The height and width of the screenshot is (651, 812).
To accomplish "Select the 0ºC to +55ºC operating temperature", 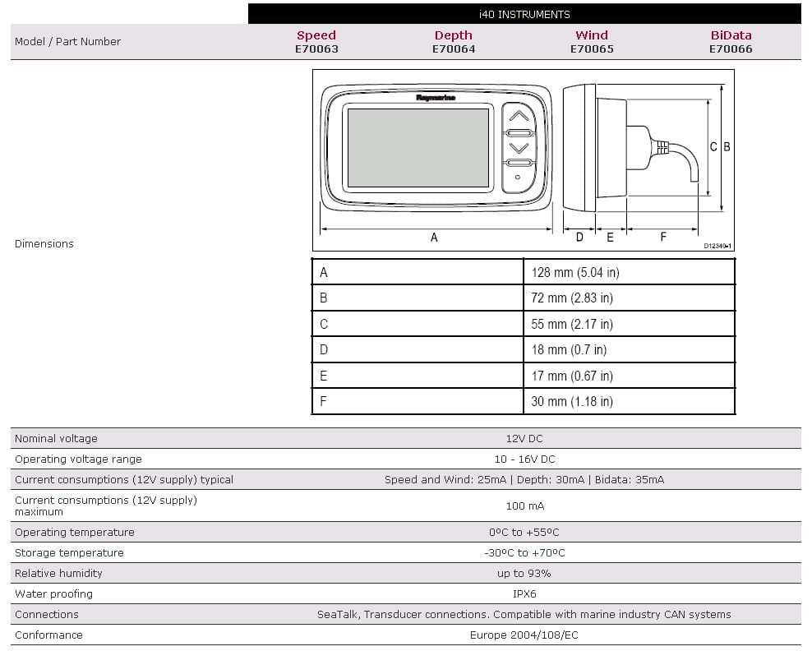I will click(524, 533).
